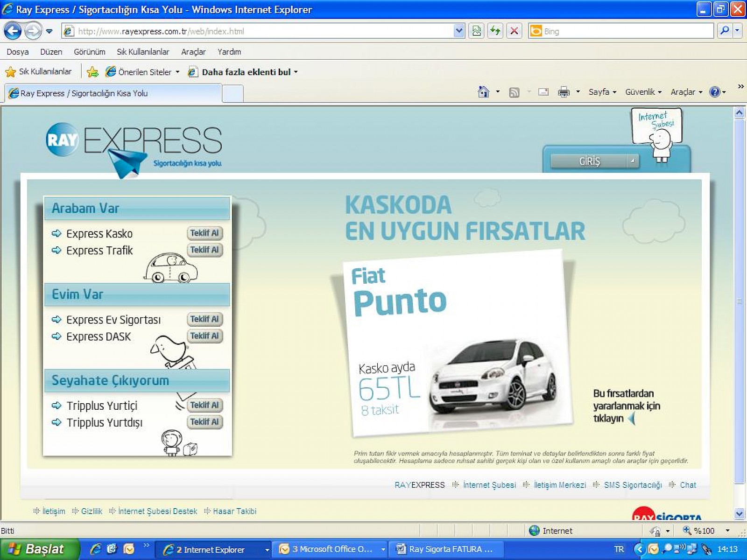Open the Hasar Takibi footer link
This screenshot has height=560, width=747.
(234, 511)
